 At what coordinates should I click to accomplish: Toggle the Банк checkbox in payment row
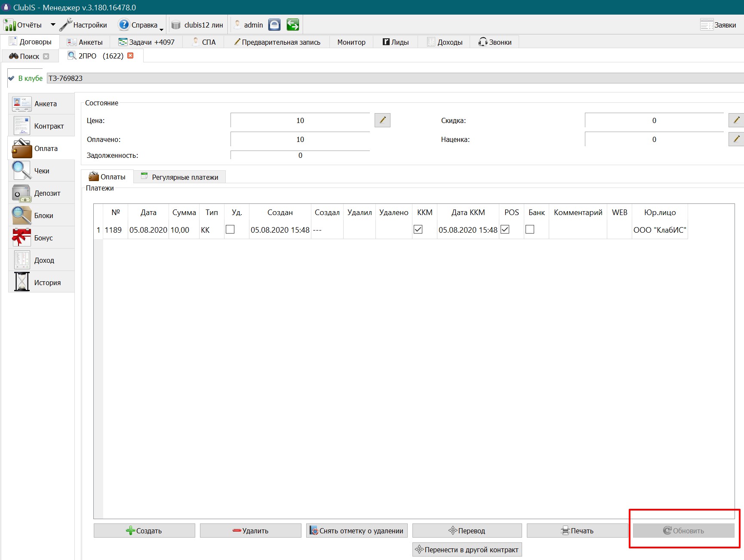(530, 229)
